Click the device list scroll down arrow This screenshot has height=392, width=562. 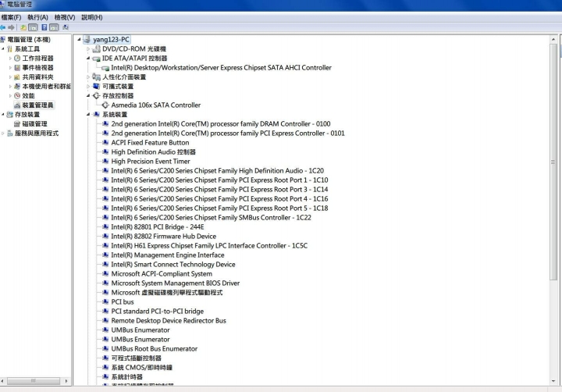tap(553, 381)
